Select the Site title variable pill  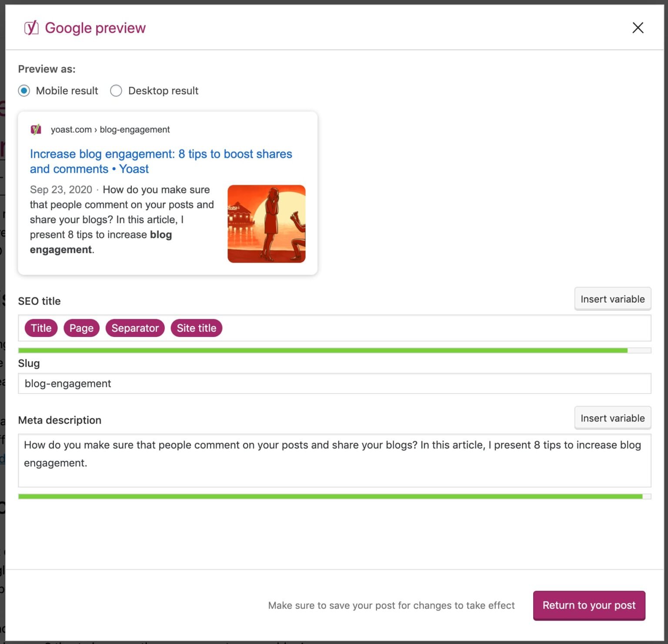pos(196,328)
